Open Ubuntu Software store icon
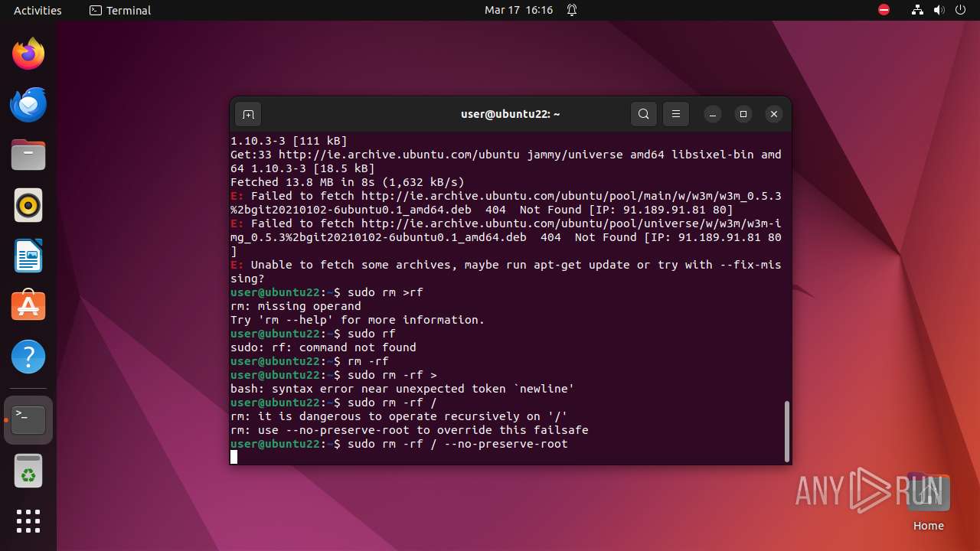Screen dimensions: 980x551 (x=28, y=306)
